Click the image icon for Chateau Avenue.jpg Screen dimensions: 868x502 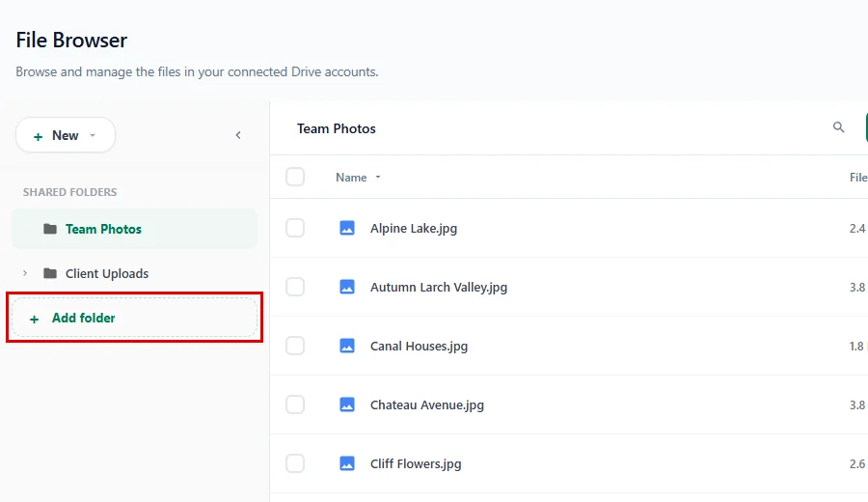[347, 404]
